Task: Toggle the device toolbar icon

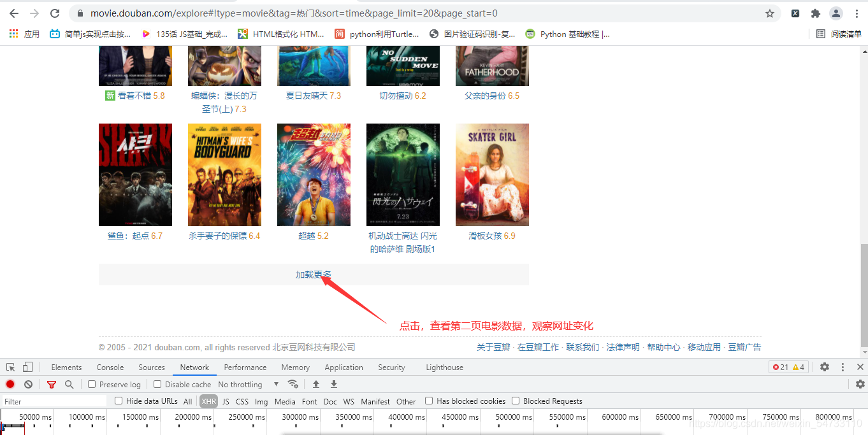Action: [x=27, y=367]
